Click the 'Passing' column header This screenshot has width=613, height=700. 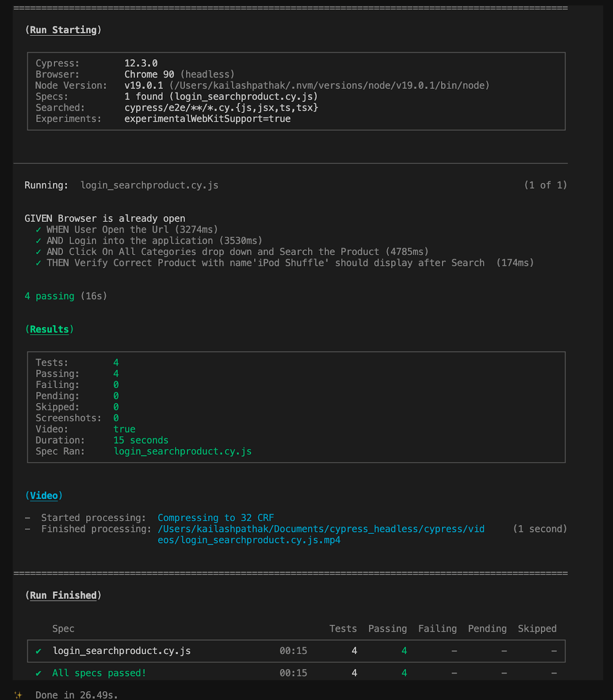point(387,629)
